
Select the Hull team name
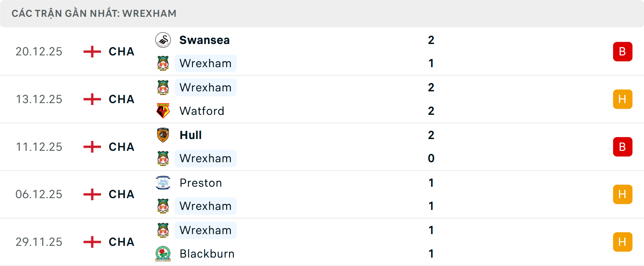pyautogui.click(x=191, y=135)
